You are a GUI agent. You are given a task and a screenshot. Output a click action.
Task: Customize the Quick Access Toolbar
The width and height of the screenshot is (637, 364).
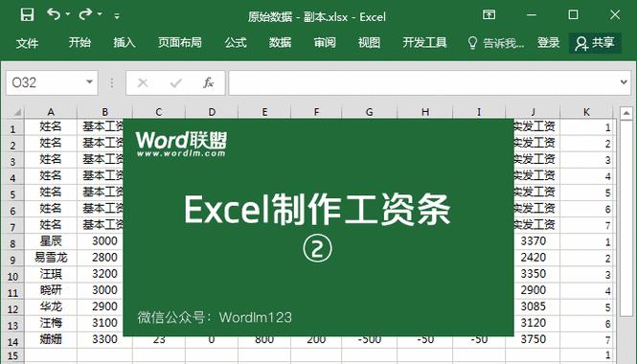117,16
